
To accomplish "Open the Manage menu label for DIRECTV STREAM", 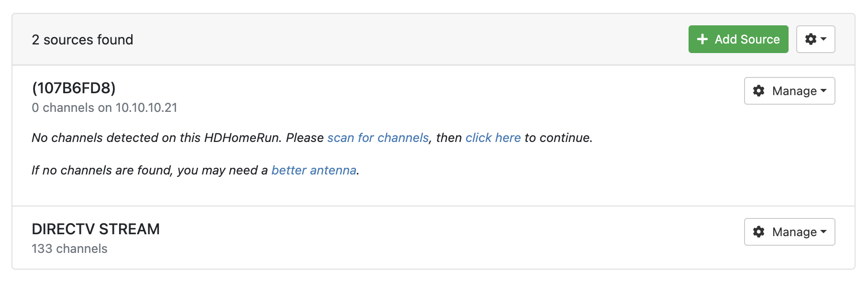I will click(x=794, y=232).
